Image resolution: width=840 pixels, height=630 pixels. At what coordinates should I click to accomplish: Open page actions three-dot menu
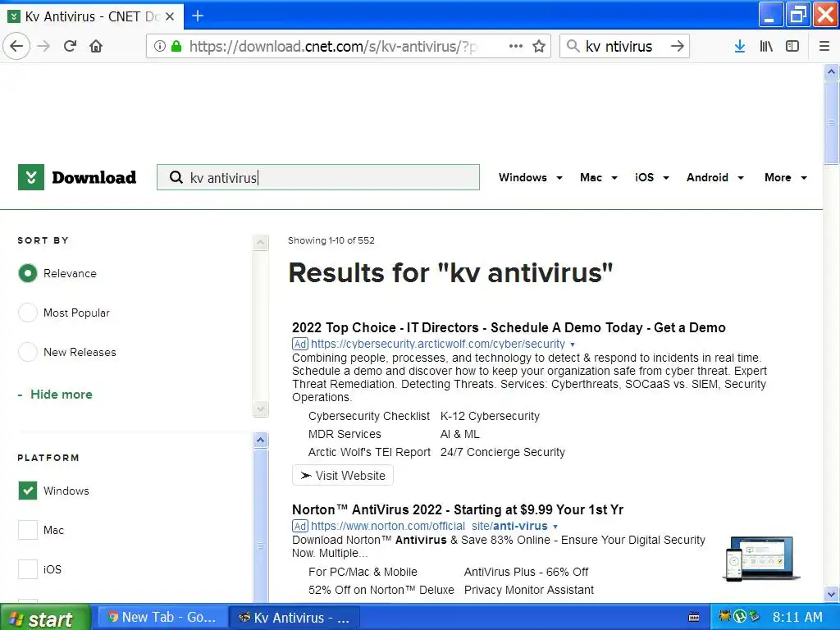click(x=515, y=46)
